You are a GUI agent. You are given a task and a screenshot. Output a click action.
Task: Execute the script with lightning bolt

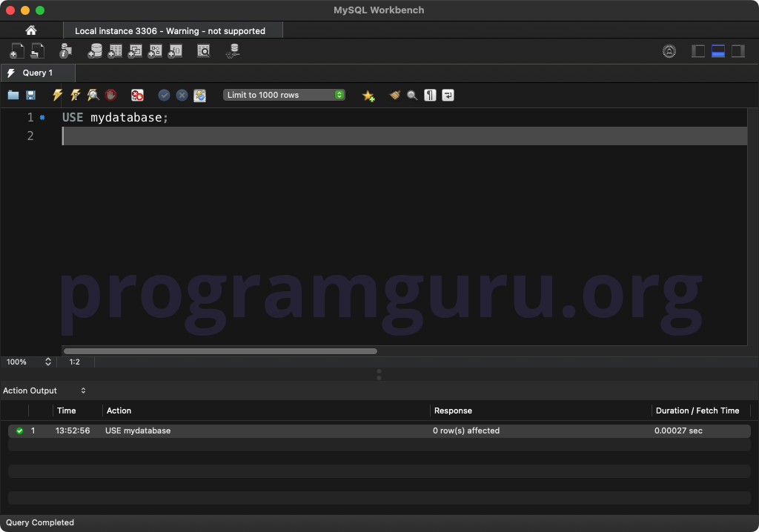tap(57, 95)
